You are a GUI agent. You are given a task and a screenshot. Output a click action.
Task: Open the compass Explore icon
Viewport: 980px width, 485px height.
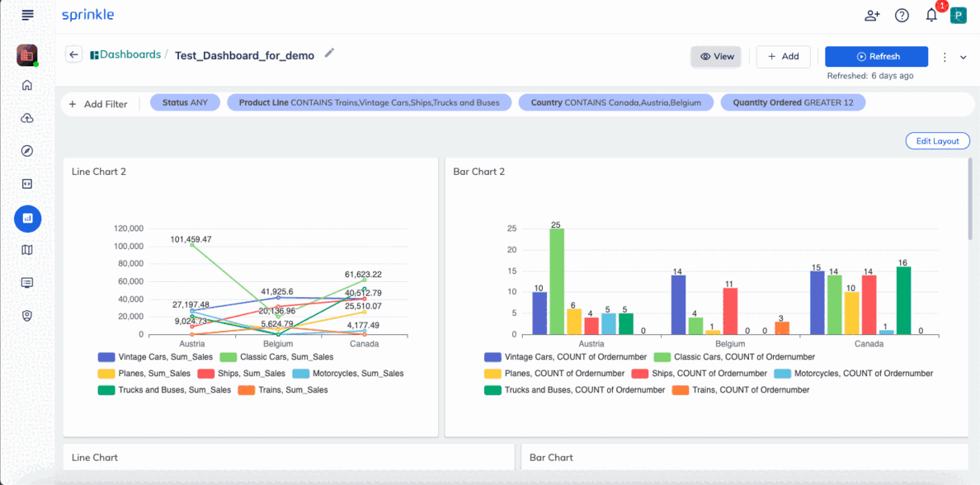[x=27, y=151]
